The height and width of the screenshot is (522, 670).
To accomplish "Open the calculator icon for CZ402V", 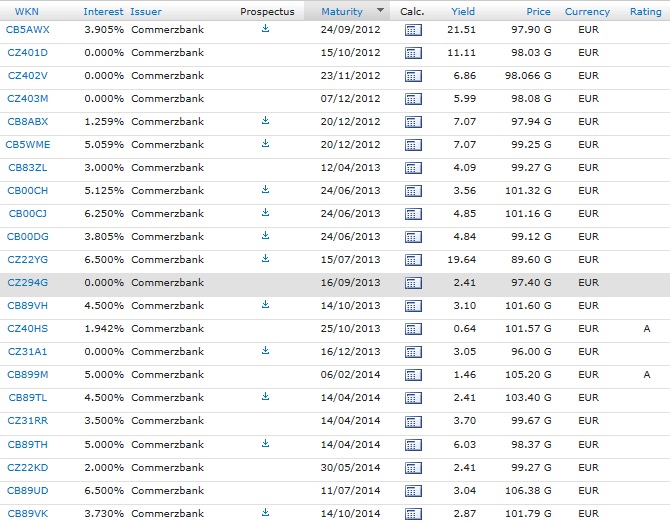I will [x=413, y=76].
